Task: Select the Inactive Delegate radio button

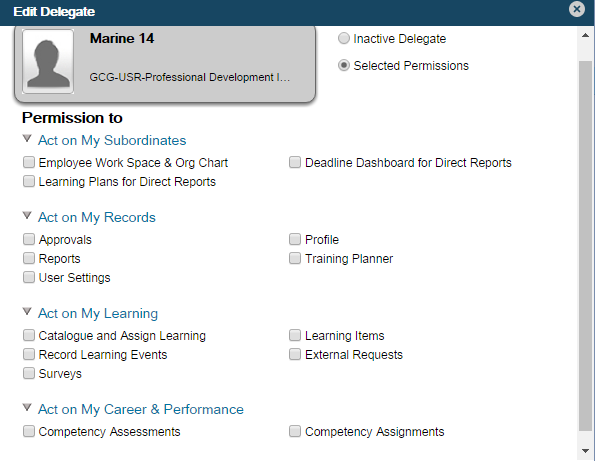Action: point(344,38)
